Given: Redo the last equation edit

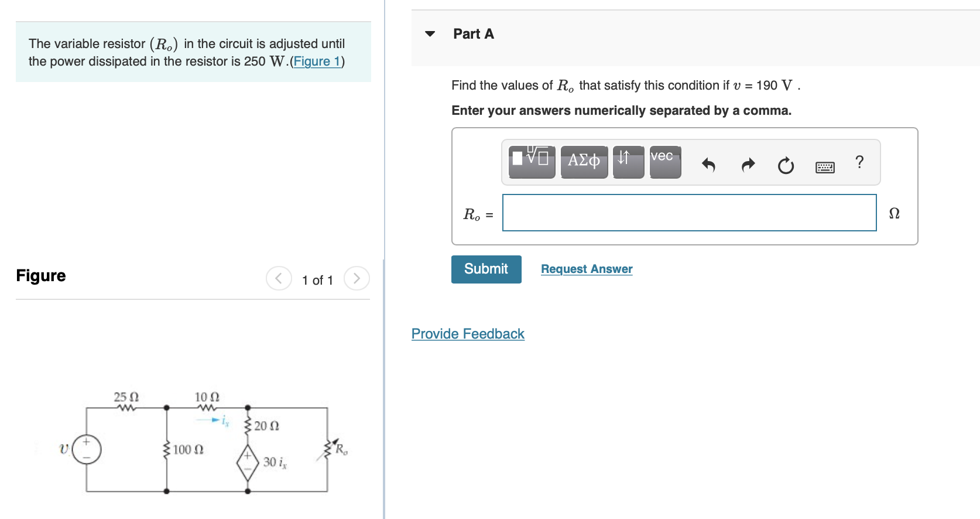Looking at the screenshot, I should tap(748, 165).
